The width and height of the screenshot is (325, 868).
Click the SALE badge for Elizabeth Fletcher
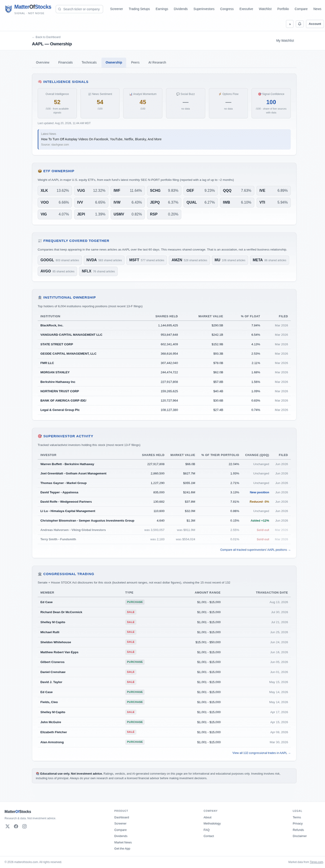point(131,732)
